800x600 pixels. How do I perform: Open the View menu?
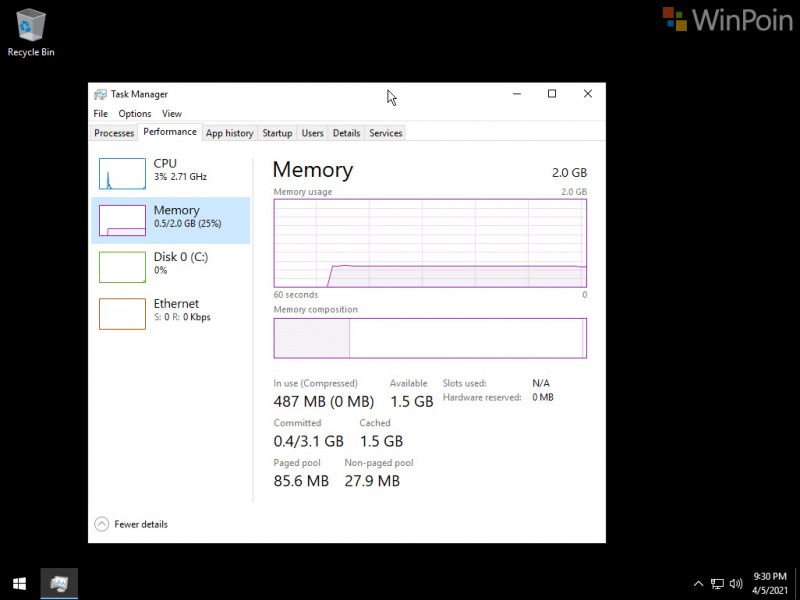tap(171, 113)
